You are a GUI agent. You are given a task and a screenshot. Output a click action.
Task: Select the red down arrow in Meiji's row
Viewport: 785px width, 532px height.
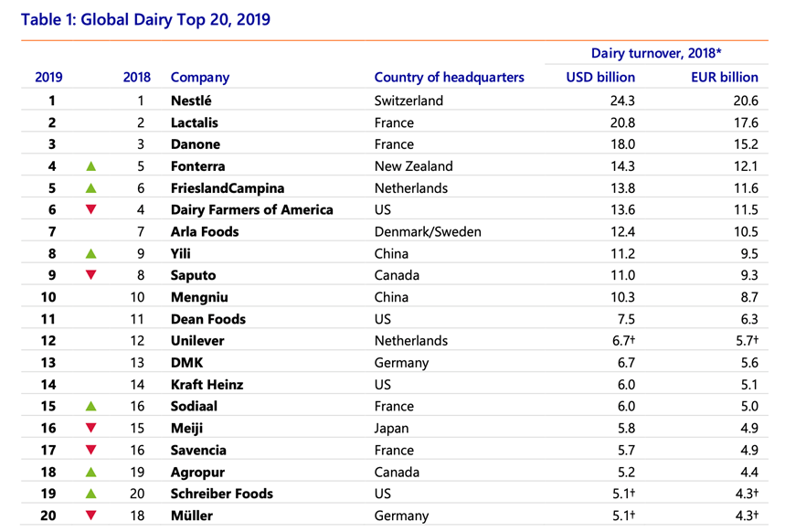pos(90,428)
